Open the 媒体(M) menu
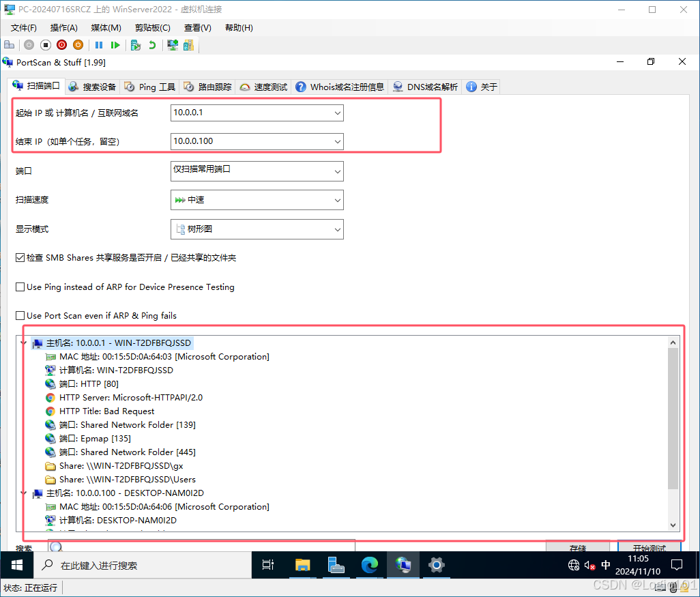The width and height of the screenshot is (700, 597). click(x=106, y=28)
